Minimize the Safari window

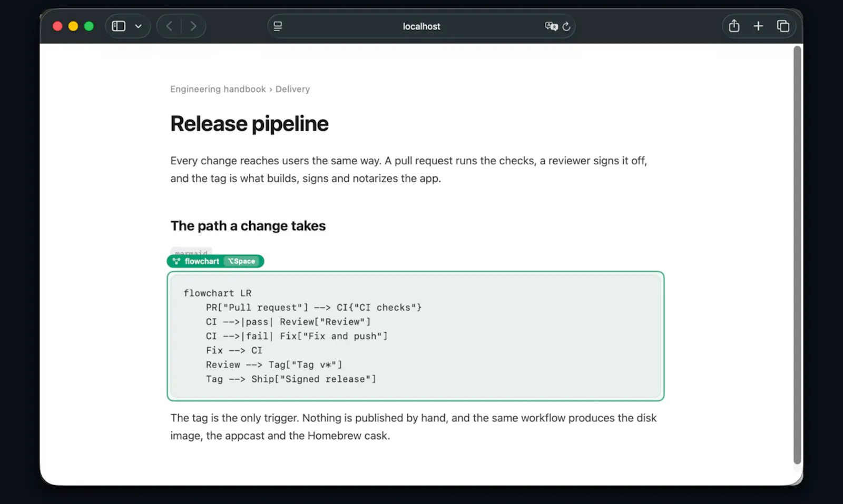(x=73, y=26)
